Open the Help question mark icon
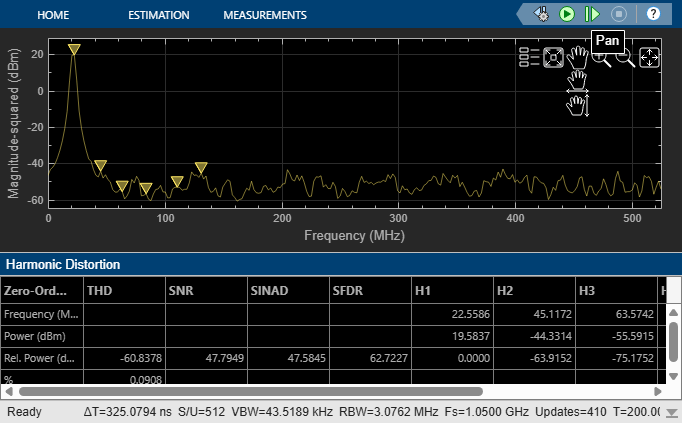The height and width of the screenshot is (423, 682). click(653, 14)
